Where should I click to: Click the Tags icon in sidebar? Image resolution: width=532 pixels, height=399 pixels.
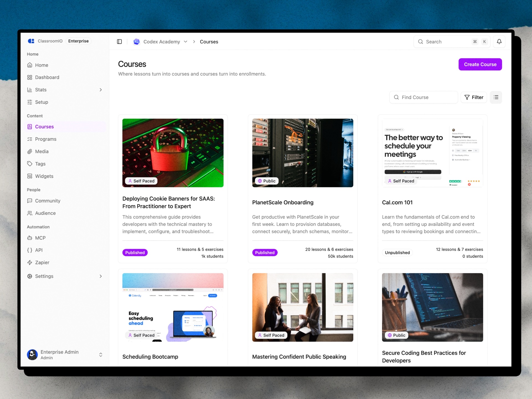30,164
